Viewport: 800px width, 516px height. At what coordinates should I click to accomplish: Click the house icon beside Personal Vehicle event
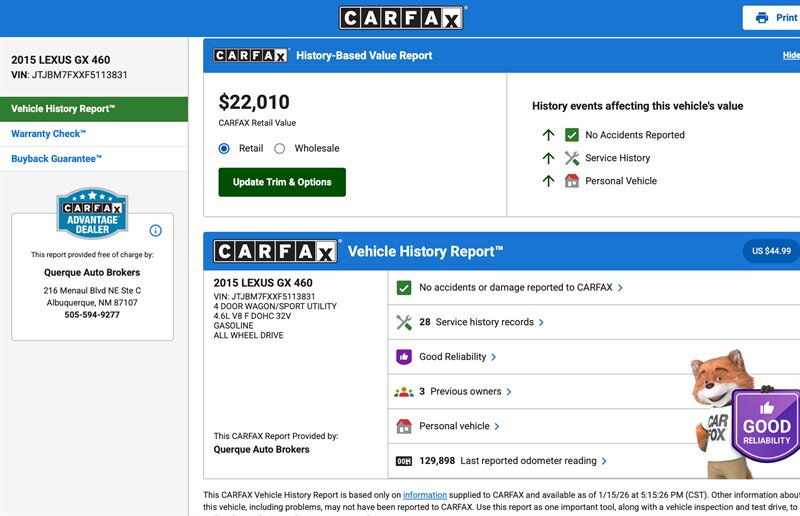click(572, 181)
